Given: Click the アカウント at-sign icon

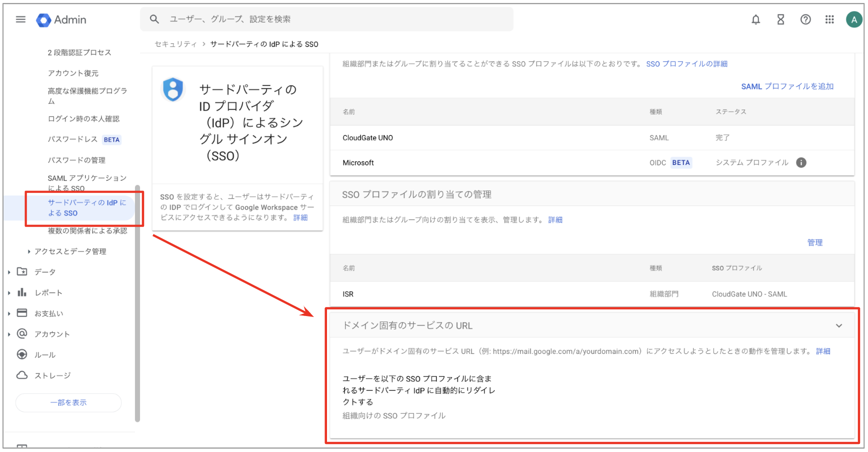Looking at the screenshot, I should pos(22,333).
